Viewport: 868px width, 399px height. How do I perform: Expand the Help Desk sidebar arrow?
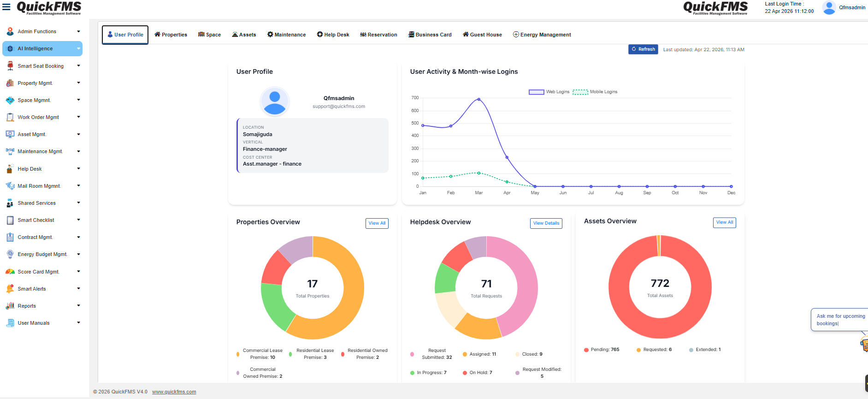(78, 169)
